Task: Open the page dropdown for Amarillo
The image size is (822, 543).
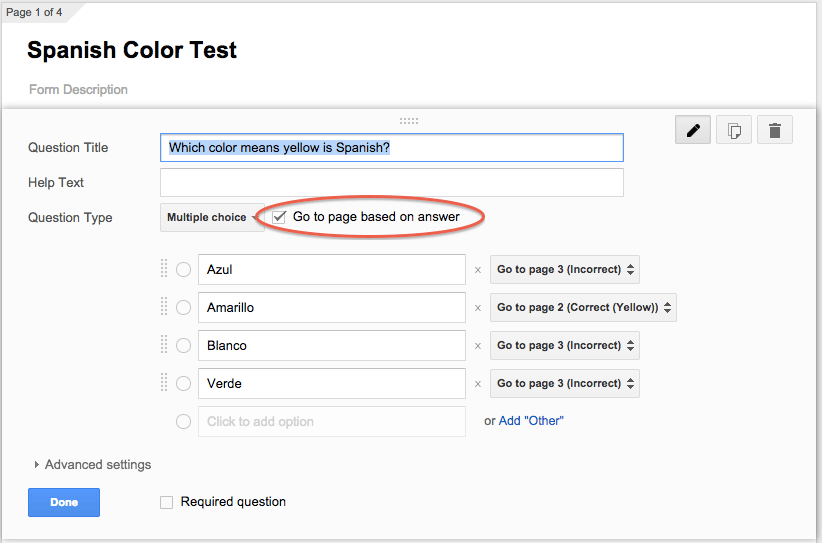Action: pyautogui.click(x=583, y=308)
